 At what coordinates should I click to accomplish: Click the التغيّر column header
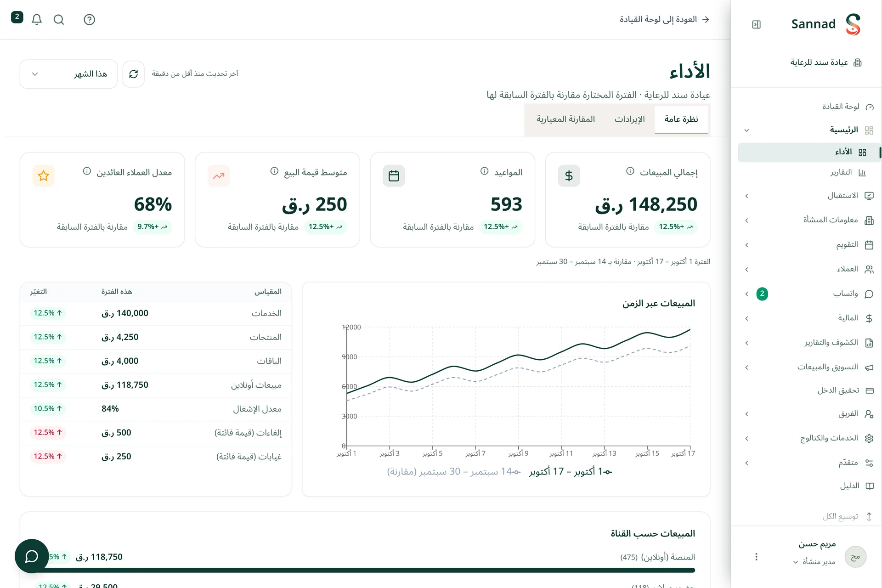[39, 292]
